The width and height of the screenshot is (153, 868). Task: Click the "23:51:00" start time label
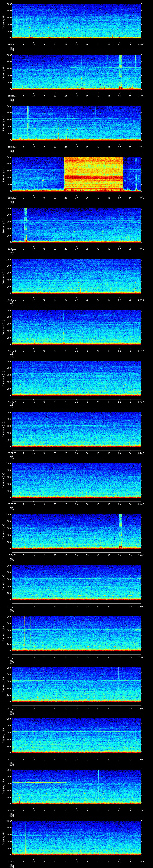click(12, 402)
